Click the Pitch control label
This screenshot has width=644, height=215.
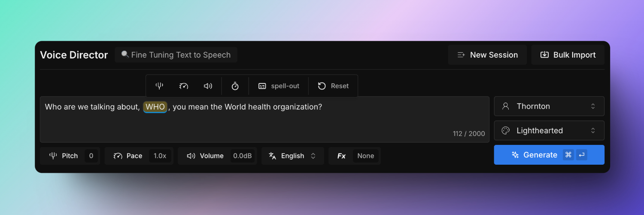(x=70, y=156)
